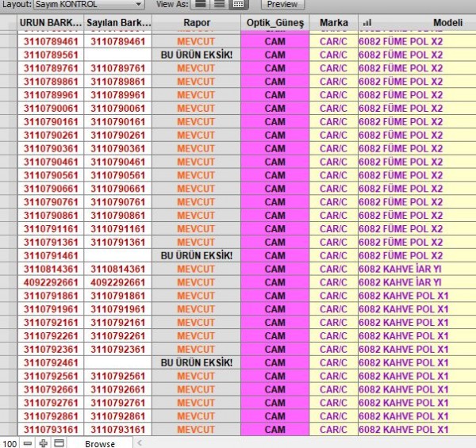Screen dimensions: 476x448
Task: Click the 100 zoom level button
Action: point(10,444)
